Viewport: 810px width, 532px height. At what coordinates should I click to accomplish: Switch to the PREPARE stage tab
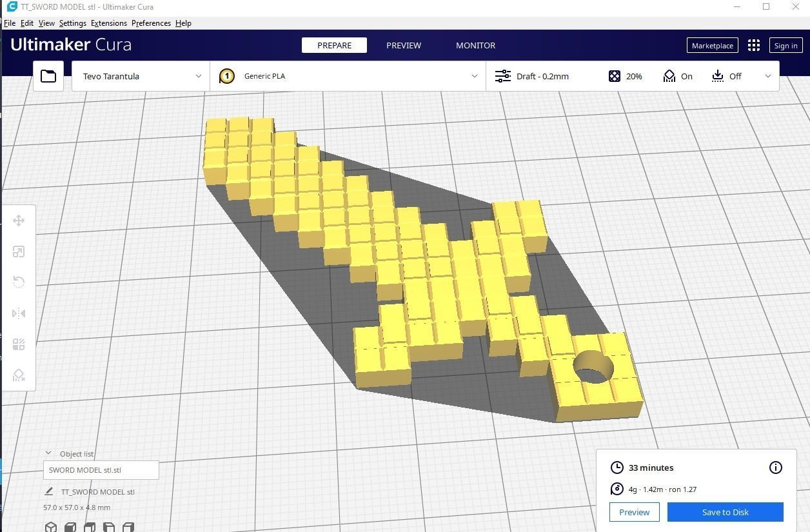click(x=334, y=45)
